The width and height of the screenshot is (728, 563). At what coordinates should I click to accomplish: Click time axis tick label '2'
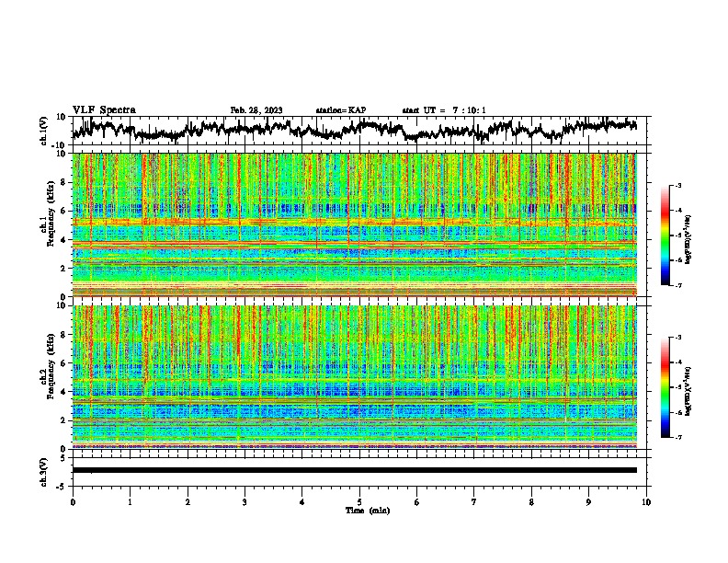[188, 502]
